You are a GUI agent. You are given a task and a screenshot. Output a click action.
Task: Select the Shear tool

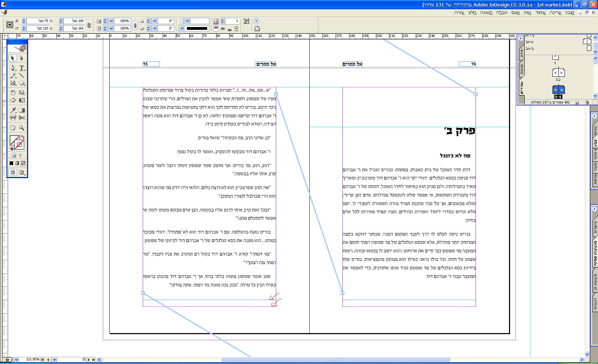coord(13,100)
